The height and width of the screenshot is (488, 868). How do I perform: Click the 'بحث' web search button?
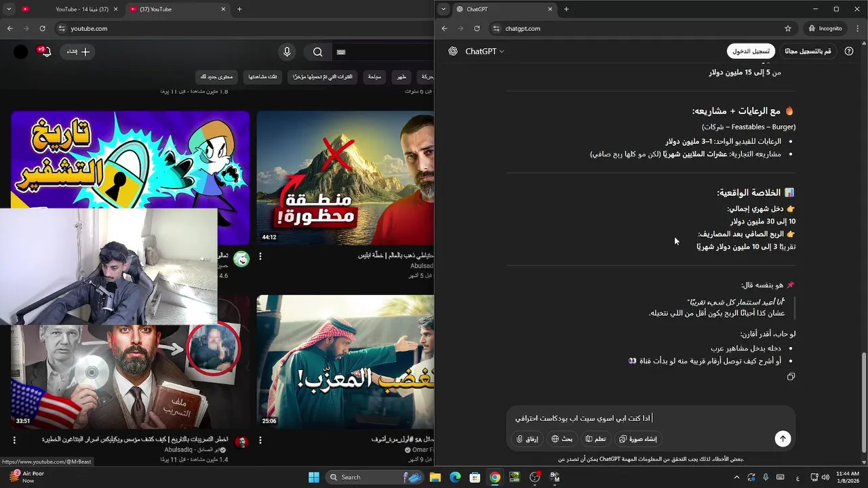pos(561,439)
